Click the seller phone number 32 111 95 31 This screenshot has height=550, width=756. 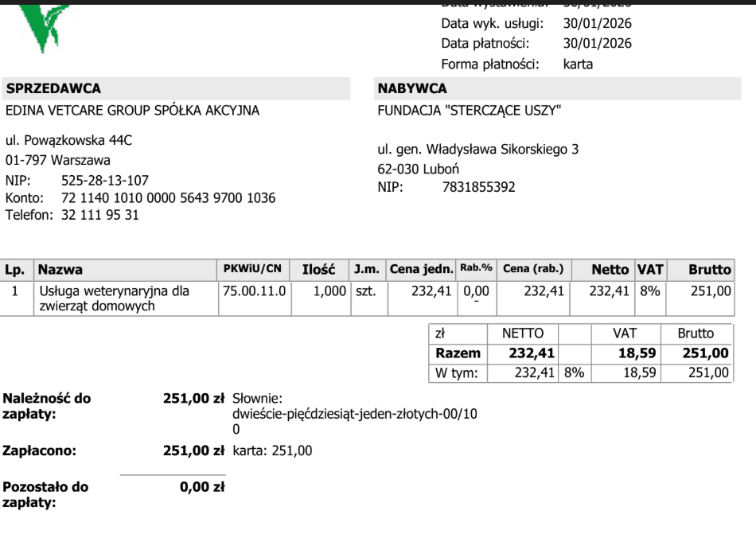(x=99, y=214)
